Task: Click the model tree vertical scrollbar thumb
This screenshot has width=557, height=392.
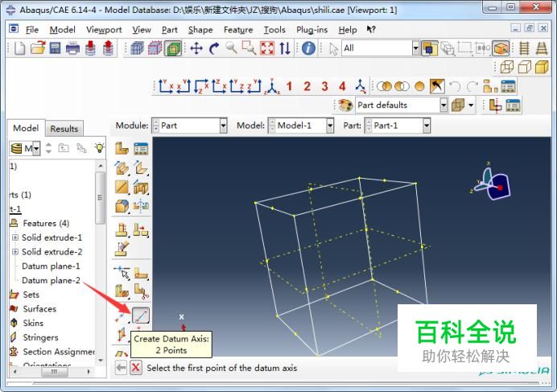Action: 100,197
